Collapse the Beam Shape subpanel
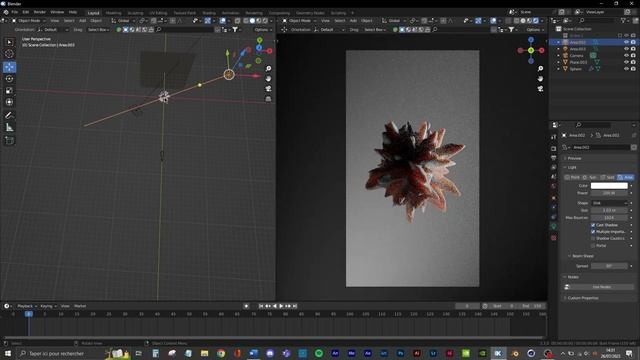The width and height of the screenshot is (640, 360). (x=582, y=256)
